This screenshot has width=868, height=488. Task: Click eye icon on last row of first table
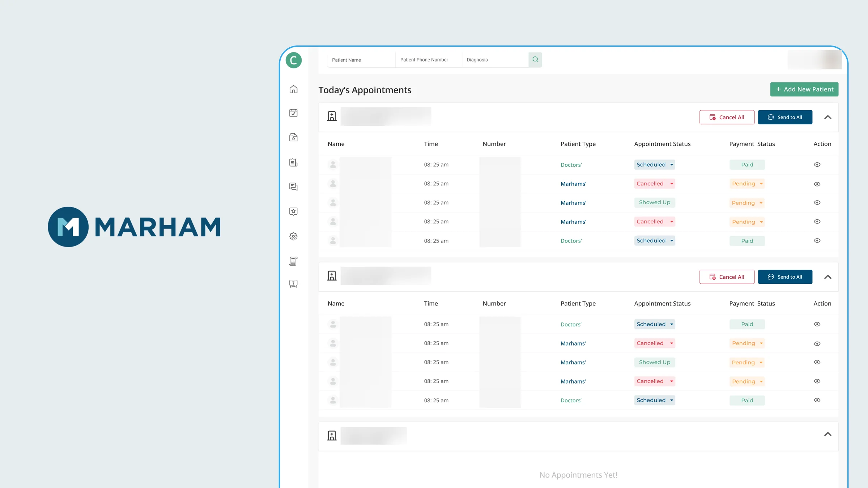[x=817, y=240]
